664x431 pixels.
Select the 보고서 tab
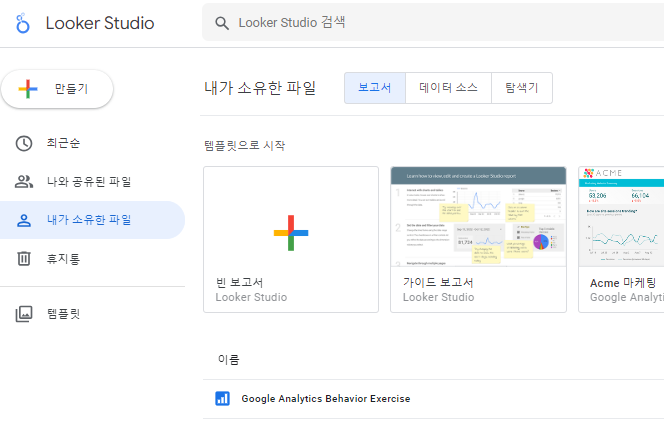tap(375, 88)
